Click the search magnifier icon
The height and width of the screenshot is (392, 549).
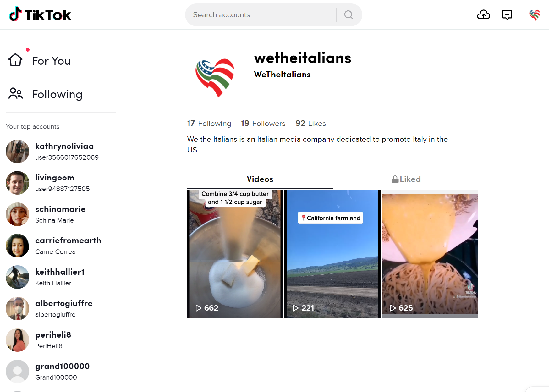coord(349,15)
